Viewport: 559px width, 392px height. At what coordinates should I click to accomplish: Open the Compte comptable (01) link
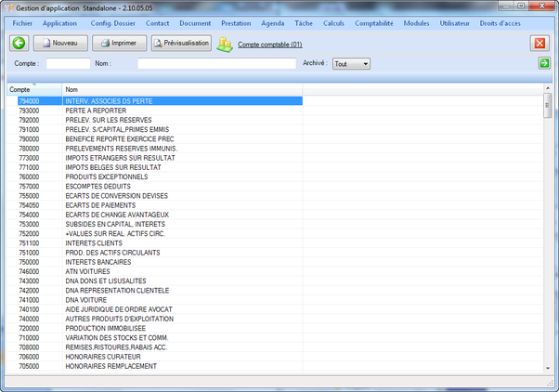270,45
